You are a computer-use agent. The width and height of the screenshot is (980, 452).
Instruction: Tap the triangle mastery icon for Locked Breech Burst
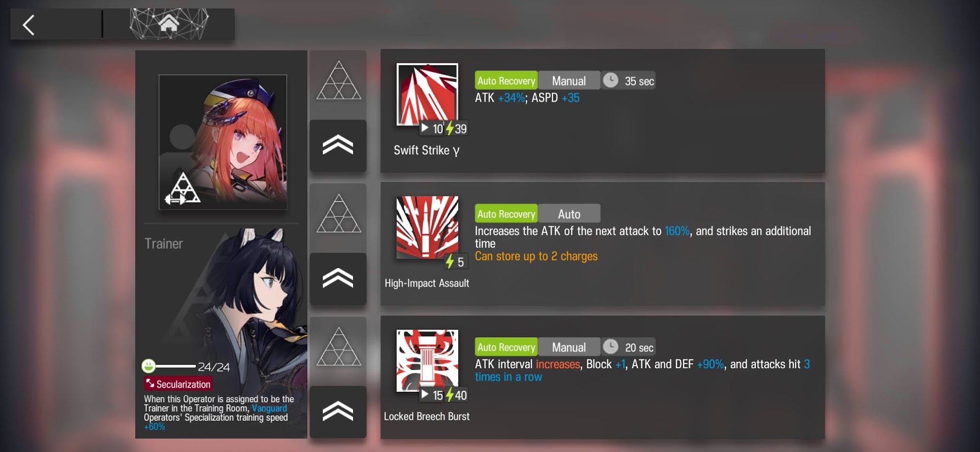[338, 347]
